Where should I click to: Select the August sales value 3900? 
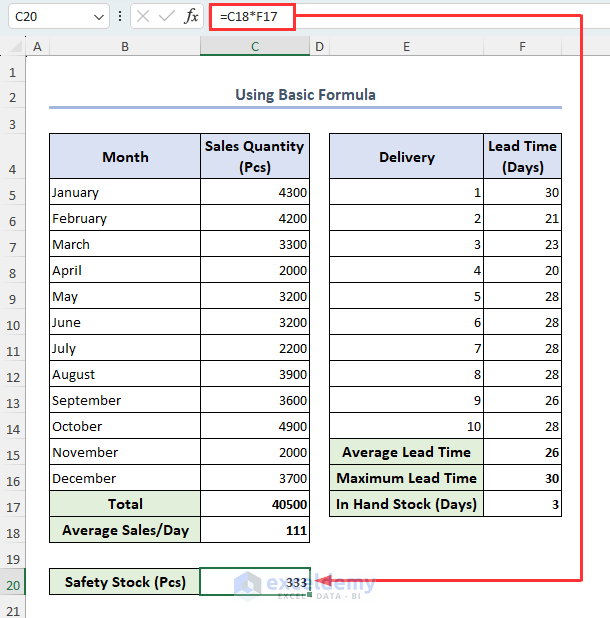[x=255, y=374]
